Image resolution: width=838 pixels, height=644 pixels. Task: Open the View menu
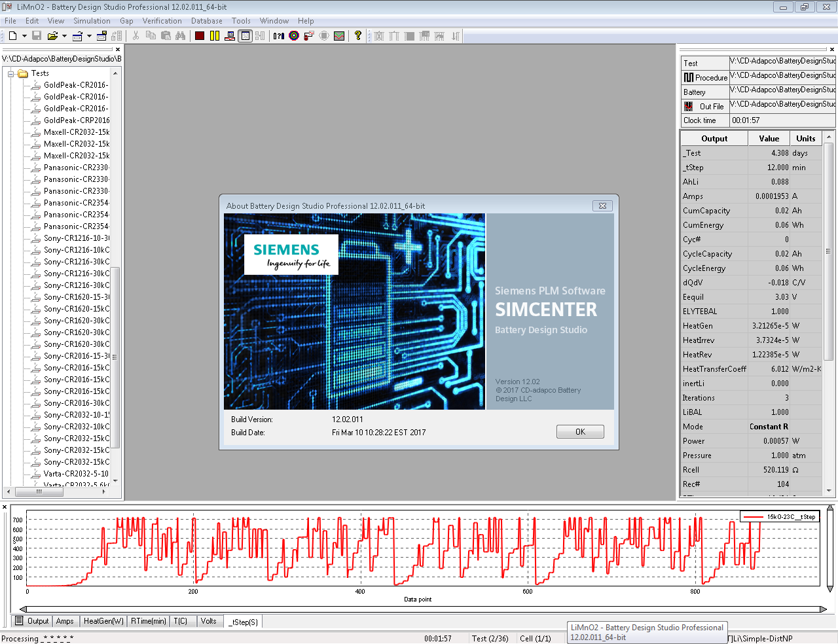(x=56, y=21)
